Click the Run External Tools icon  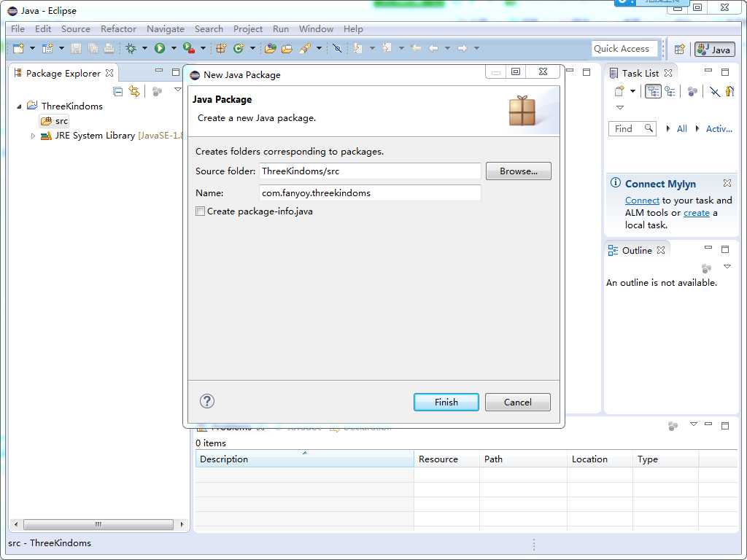pos(189,48)
